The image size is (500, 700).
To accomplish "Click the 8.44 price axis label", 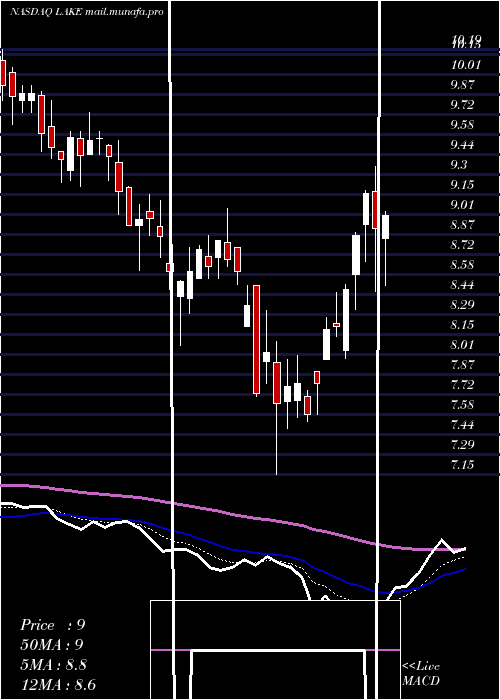I will pos(462,285).
